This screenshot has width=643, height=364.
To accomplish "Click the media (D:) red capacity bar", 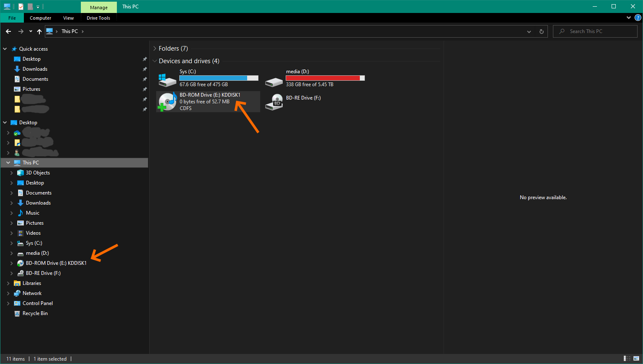I will 325,78.
